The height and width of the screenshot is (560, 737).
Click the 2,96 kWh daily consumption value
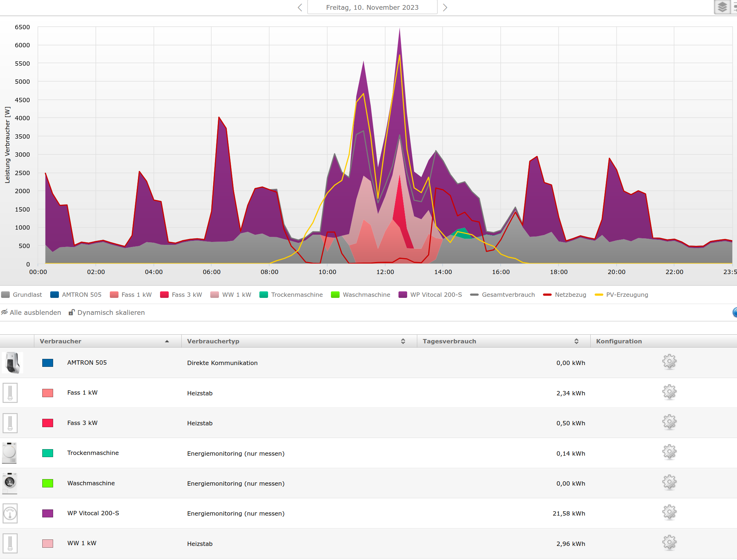pos(571,544)
